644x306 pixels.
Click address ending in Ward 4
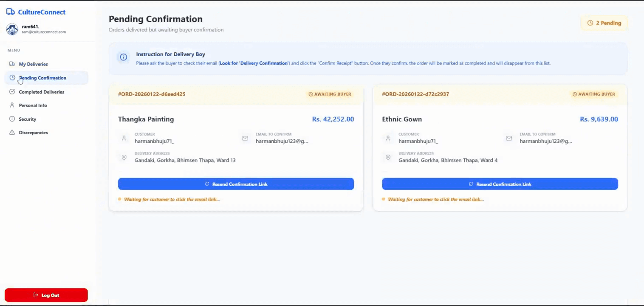pos(448,160)
